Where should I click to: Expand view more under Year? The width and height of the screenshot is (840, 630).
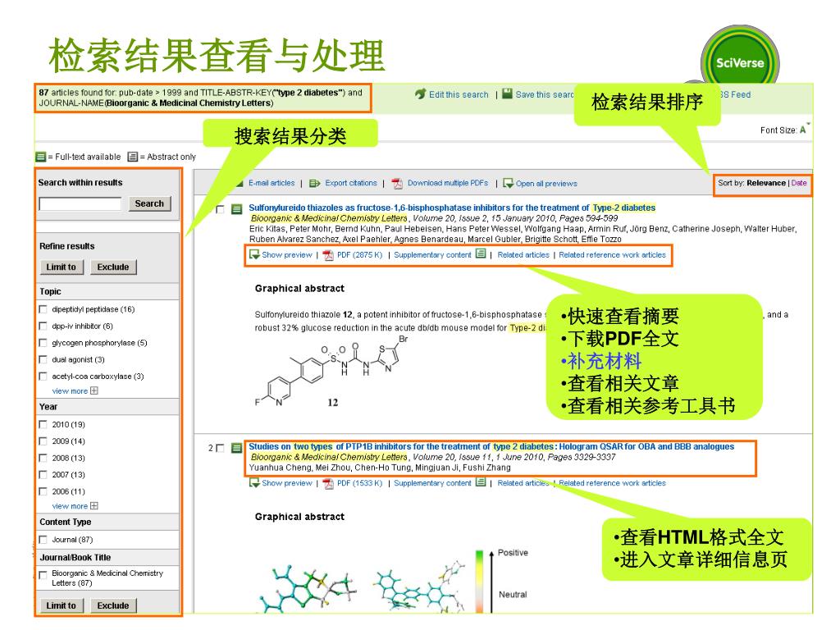[x=75, y=506]
